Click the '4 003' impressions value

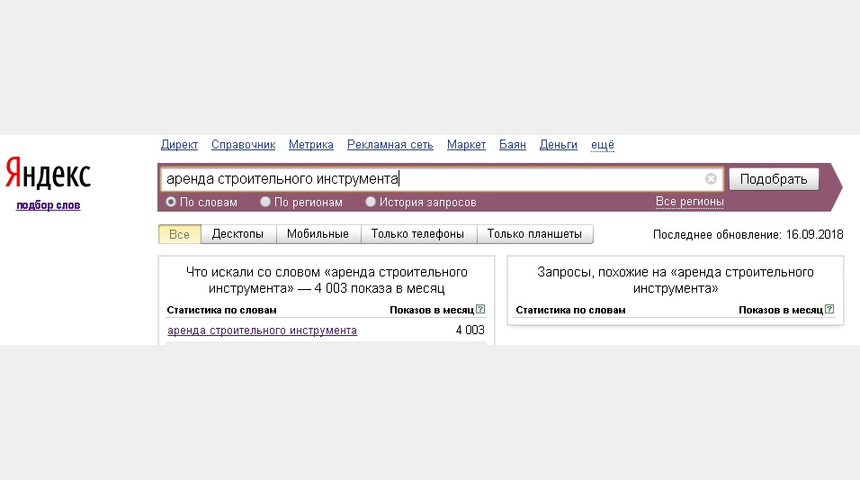coord(470,330)
